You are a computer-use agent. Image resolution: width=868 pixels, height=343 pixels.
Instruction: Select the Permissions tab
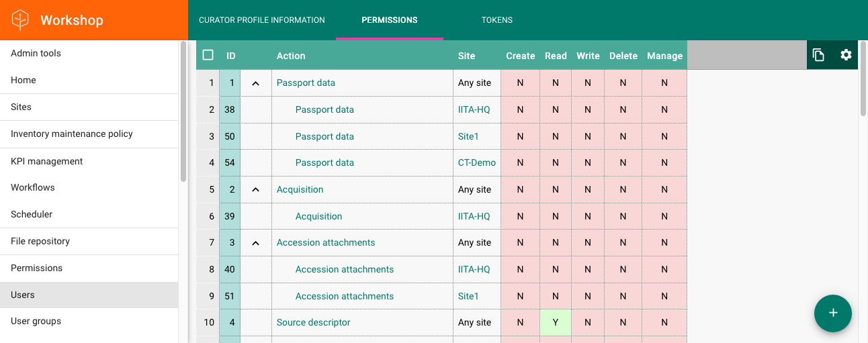click(390, 20)
